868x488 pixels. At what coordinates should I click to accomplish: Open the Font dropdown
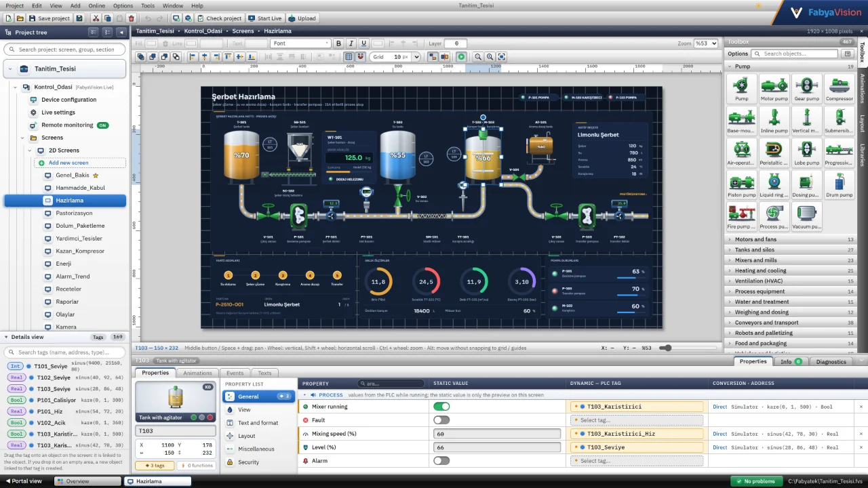(300, 43)
